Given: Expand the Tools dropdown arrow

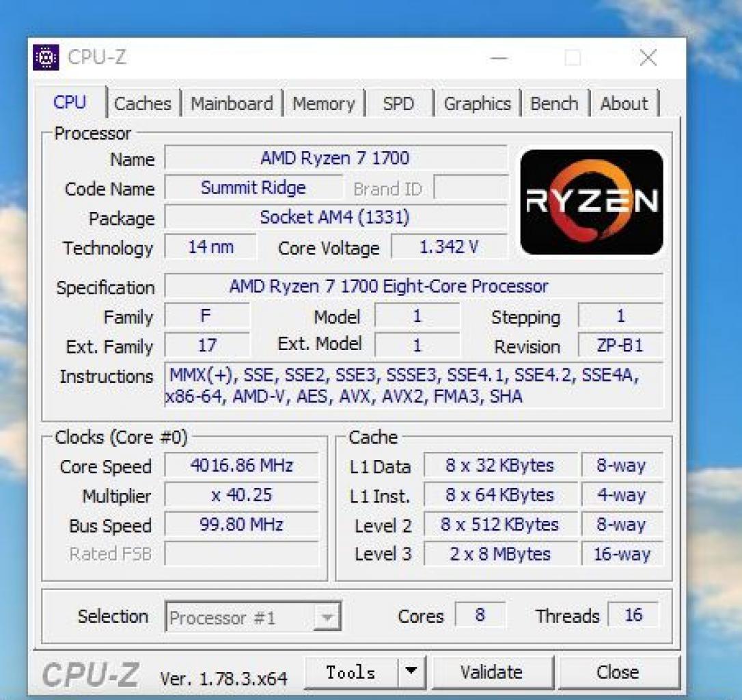Looking at the screenshot, I should click(411, 672).
